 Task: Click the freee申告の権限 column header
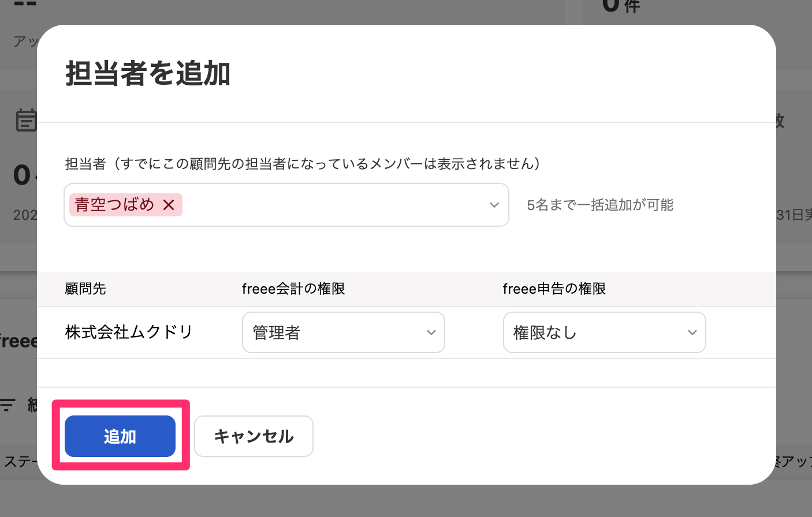pos(554,289)
